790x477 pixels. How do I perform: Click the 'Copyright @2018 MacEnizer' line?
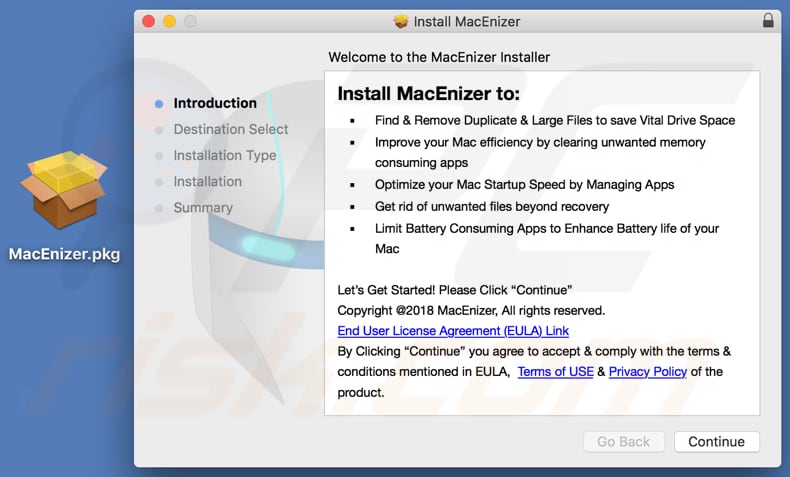tap(471, 311)
